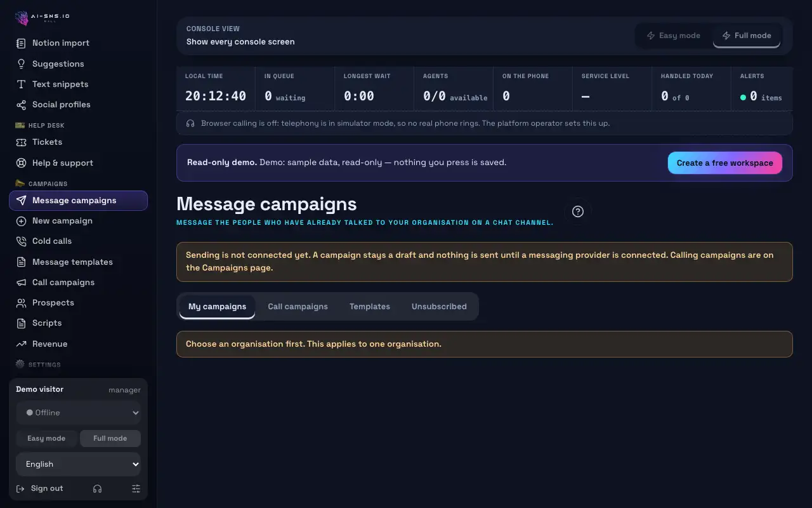Select the Templates tab
812x508 pixels.
[370, 306]
